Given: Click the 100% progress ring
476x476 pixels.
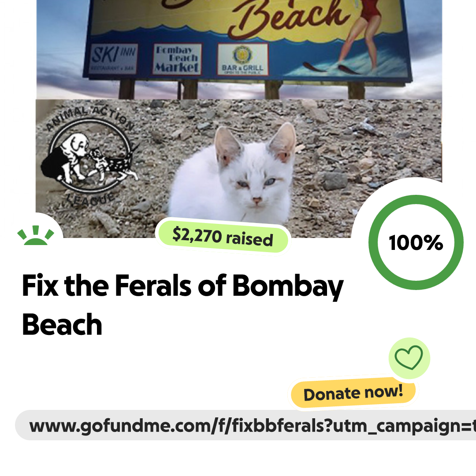Looking at the screenshot, I should click(x=416, y=242).
